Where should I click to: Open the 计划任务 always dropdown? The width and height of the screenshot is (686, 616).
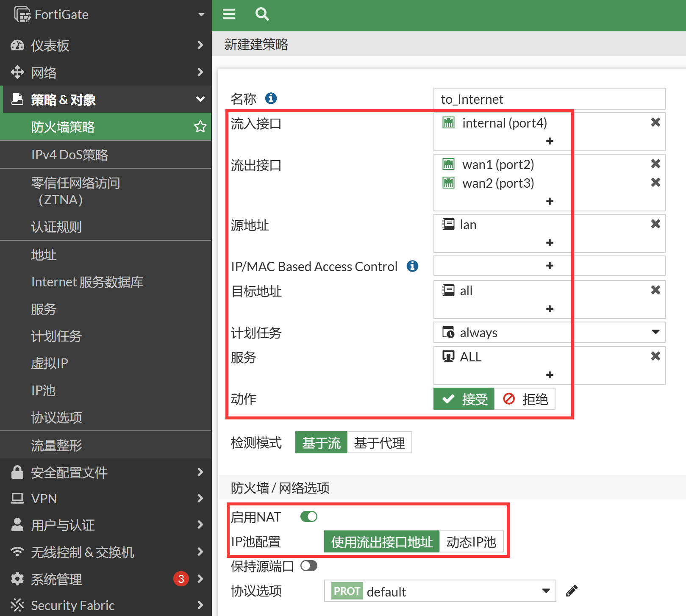(x=549, y=333)
